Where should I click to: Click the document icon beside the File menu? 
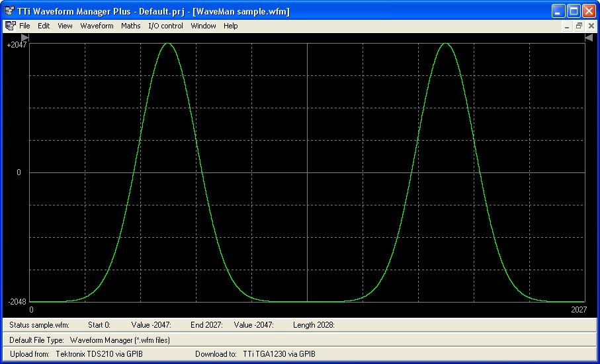[11, 26]
